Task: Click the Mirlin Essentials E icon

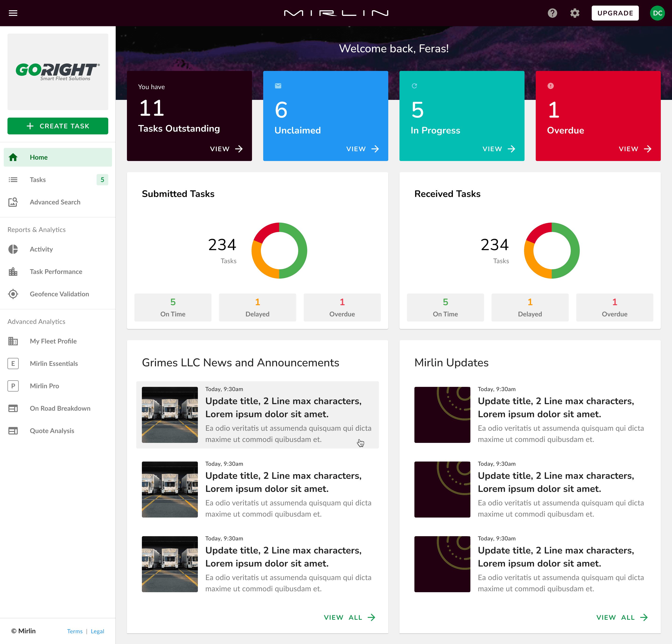Action: pos(13,364)
